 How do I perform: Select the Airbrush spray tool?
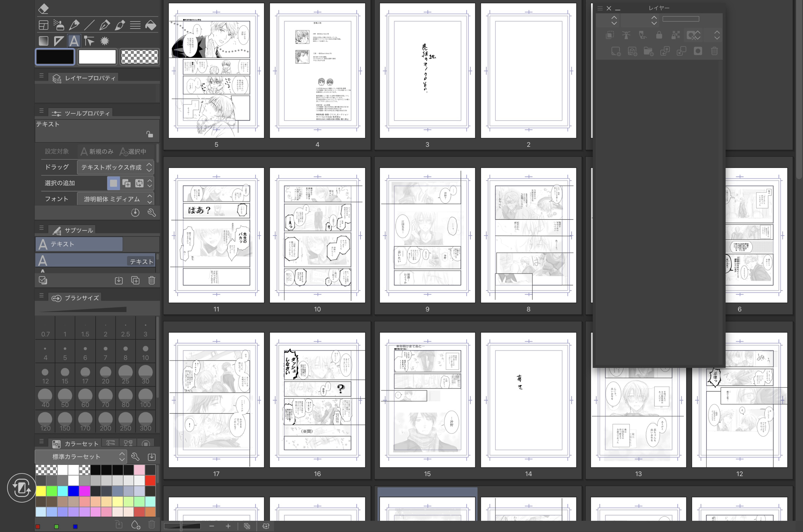click(x=59, y=25)
